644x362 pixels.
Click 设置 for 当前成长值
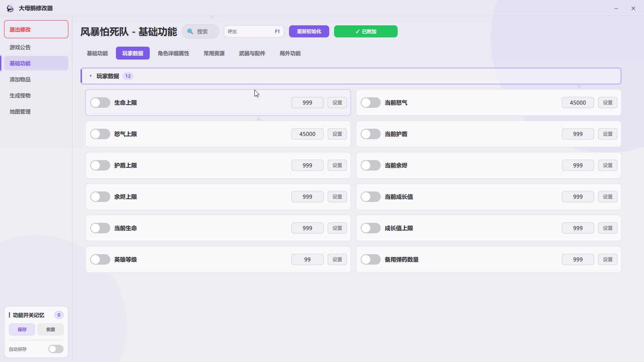(608, 197)
